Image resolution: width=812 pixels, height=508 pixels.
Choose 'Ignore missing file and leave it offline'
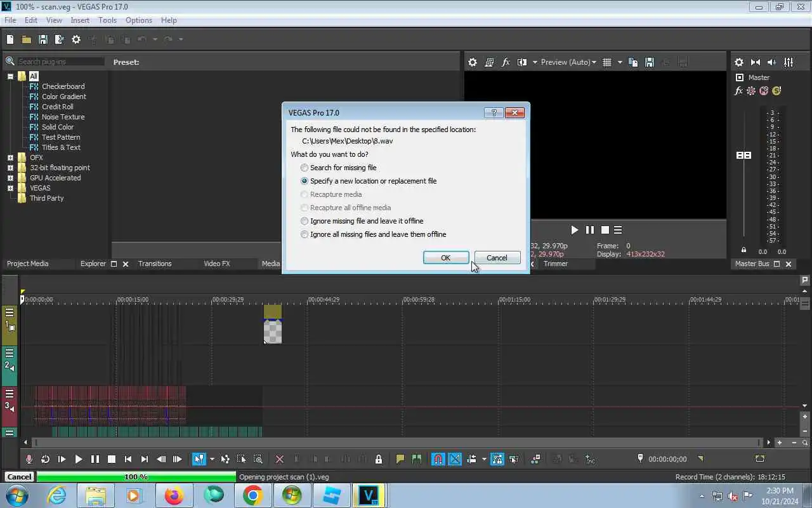coord(362,221)
